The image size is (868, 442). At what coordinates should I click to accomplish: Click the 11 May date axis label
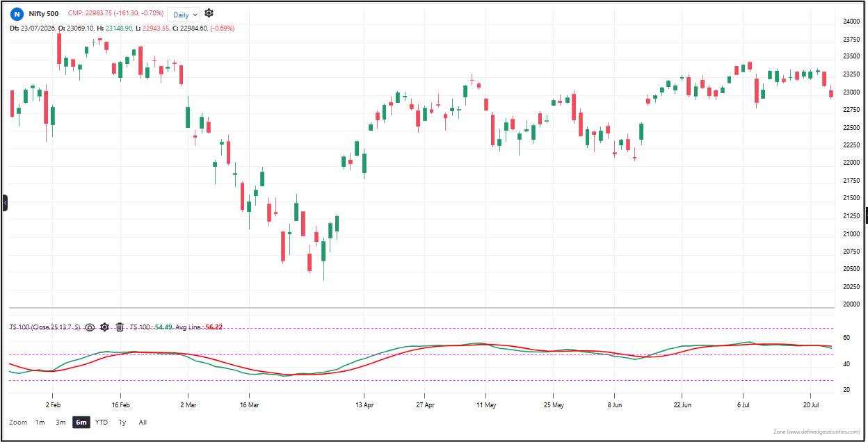pos(486,404)
